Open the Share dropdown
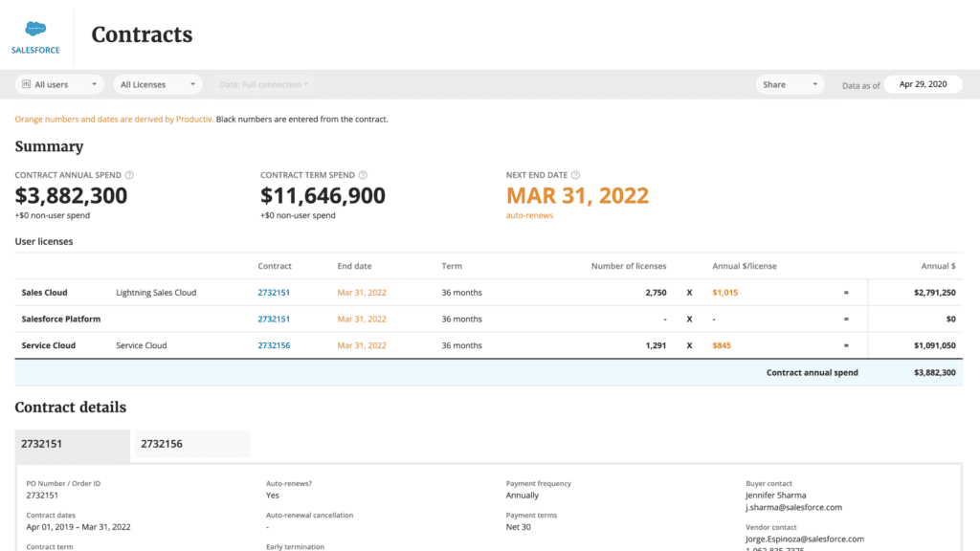980x551 pixels. point(790,84)
